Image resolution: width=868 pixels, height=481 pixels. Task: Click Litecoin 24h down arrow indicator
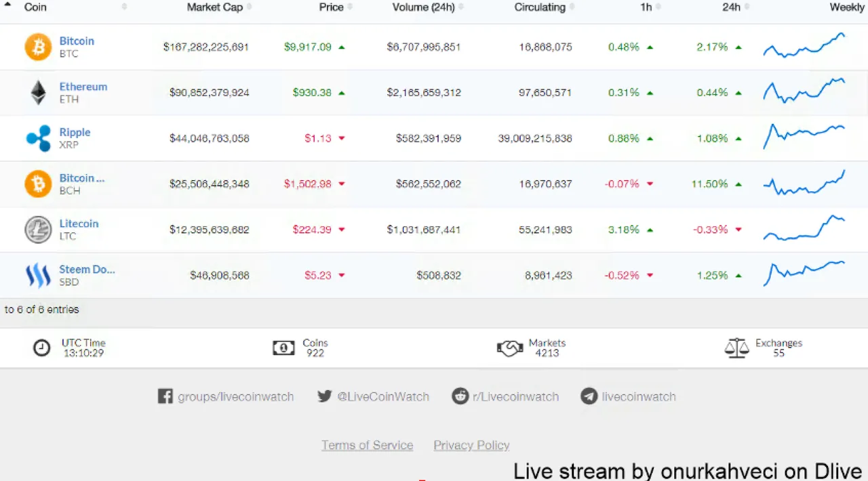738,230
